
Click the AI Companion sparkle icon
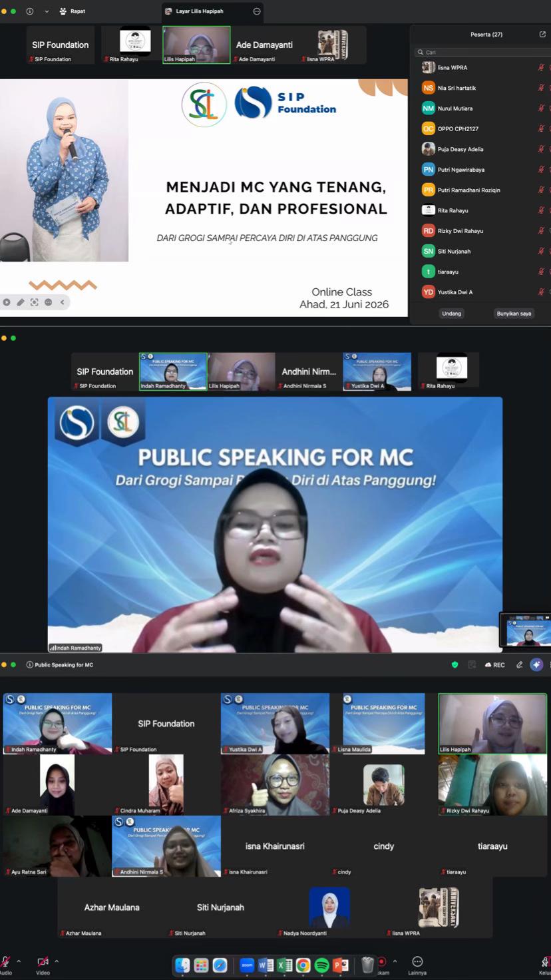[x=536, y=664]
